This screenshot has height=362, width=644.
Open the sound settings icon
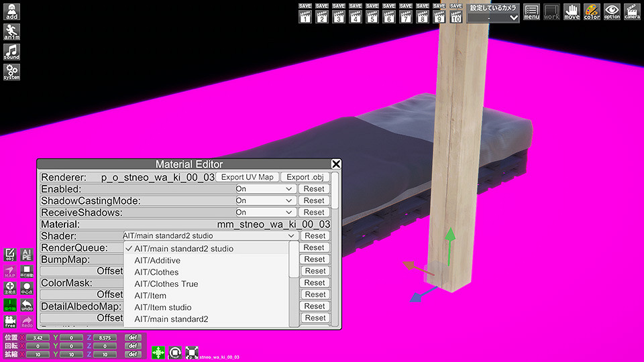pos(11,52)
